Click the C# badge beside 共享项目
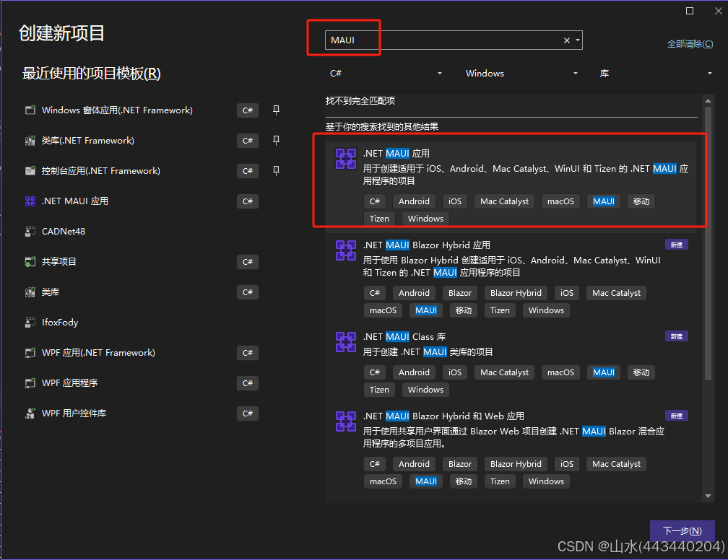 click(x=248, y=262)
